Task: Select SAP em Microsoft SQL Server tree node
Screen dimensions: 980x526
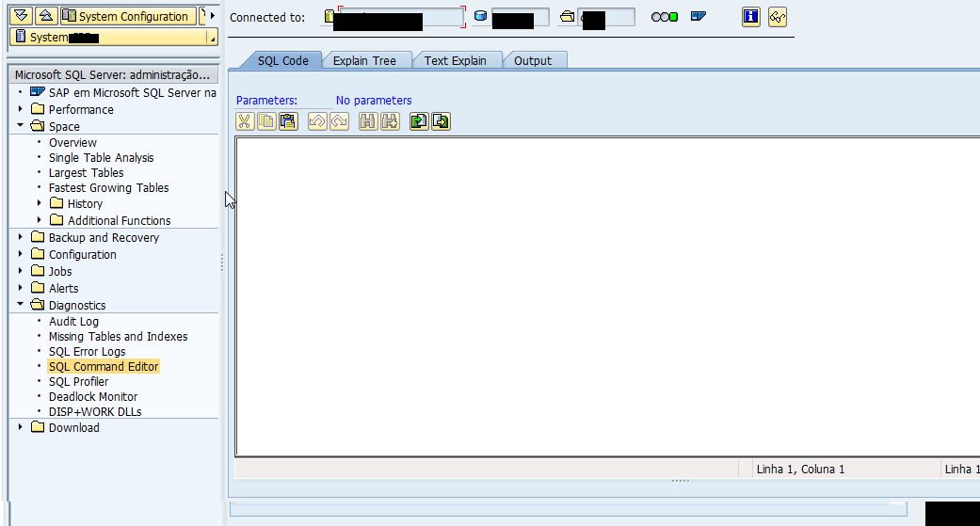Action: [x=132, y=92]
